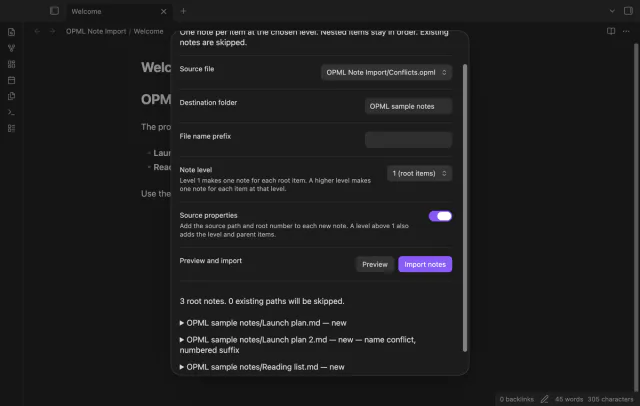Disable the Source properties toggle
This screenshot has width=640, height=406.
pyautogui.click(x=440, y=216)
